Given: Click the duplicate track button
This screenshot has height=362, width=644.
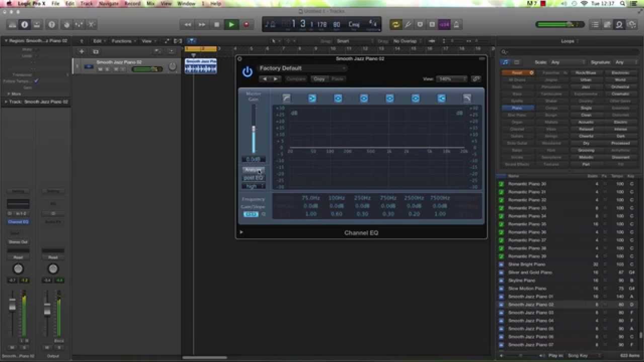Looking at the screenshot, I should pyautogui.click(x=96, y=51).
